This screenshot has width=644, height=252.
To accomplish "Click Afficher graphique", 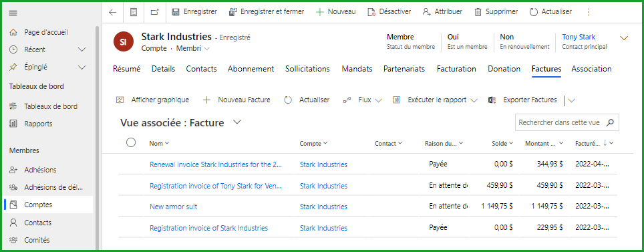I will point(153,100).
